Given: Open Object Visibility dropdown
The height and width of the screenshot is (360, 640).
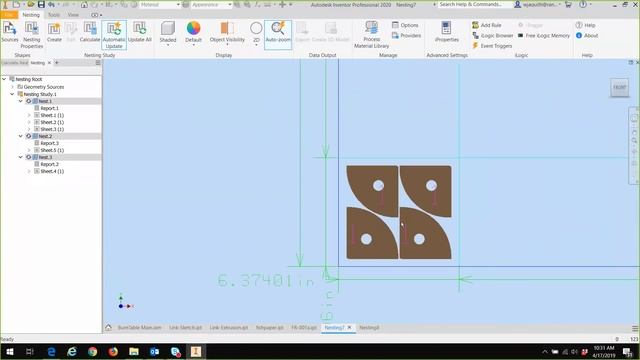Looking at the screenshot, I should 227,33.
